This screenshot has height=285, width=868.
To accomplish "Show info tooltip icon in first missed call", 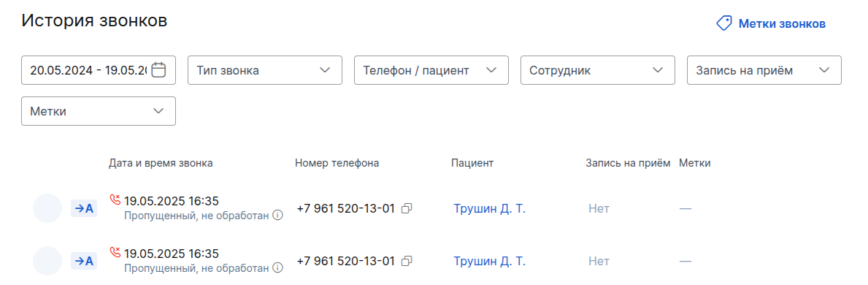I will point(278,215).
